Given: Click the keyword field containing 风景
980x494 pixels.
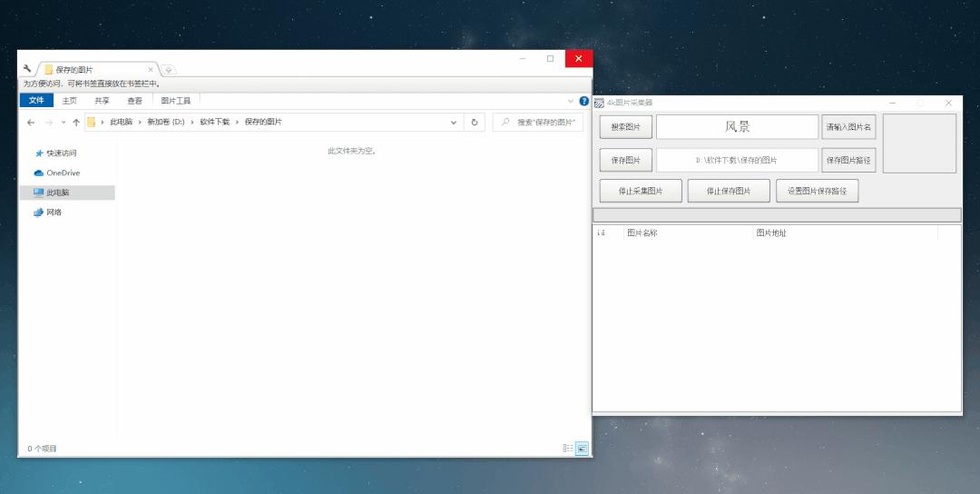Looking at the screenshot, I should [x=737, y=127].
